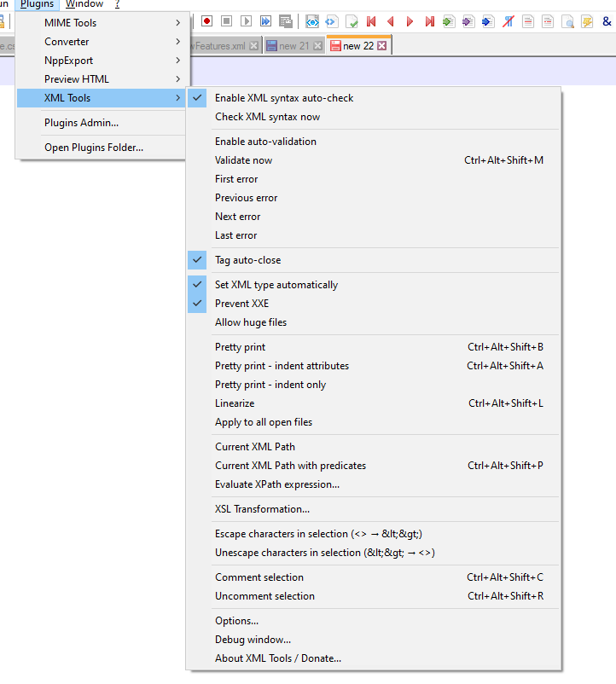Click the lightning bolt XSL transformation icon
This screenshot has height=684, width=616.
[x=587, y=21]
